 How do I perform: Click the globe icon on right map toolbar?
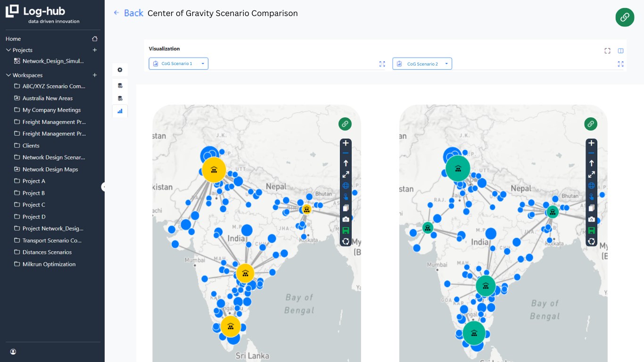tap(592, 186)
